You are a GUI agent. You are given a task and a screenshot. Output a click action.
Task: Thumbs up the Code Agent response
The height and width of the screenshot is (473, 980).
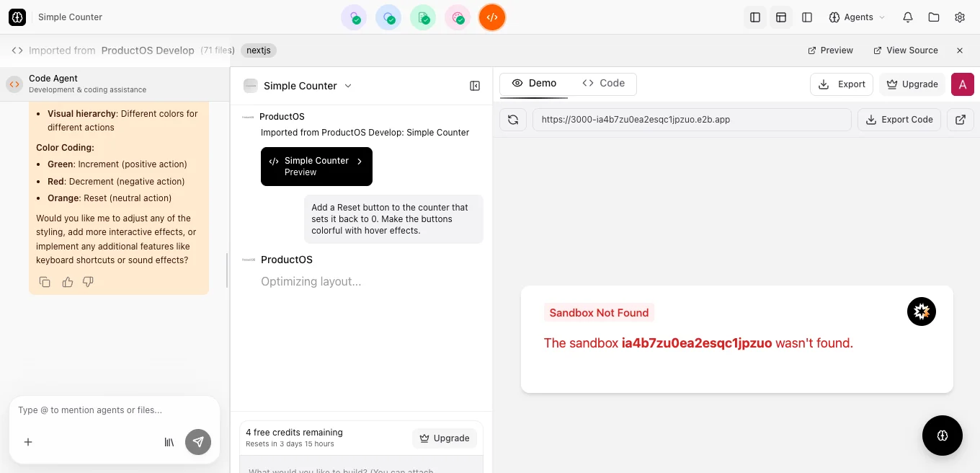pos(68,282)
